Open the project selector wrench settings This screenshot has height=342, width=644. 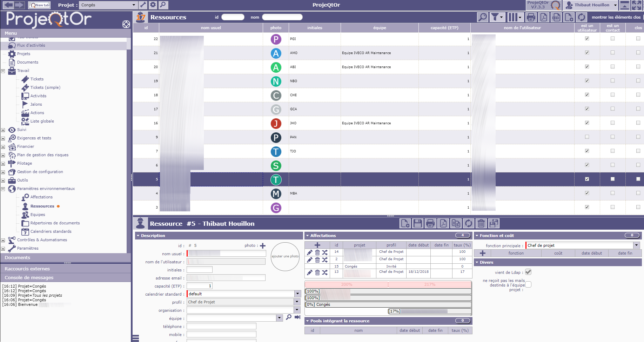(x=143, y=5)
